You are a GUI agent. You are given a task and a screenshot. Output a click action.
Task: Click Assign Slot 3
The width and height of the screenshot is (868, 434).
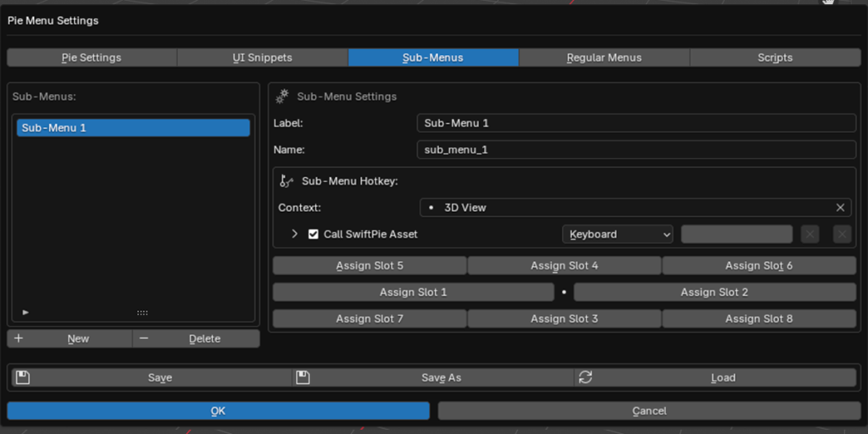pyautogui.click(x=565, y=319)
